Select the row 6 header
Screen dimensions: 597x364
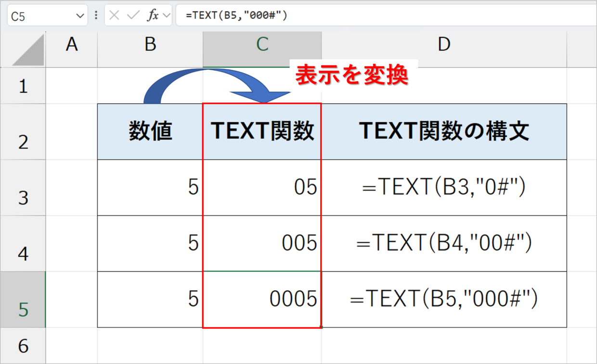(23, 345)
